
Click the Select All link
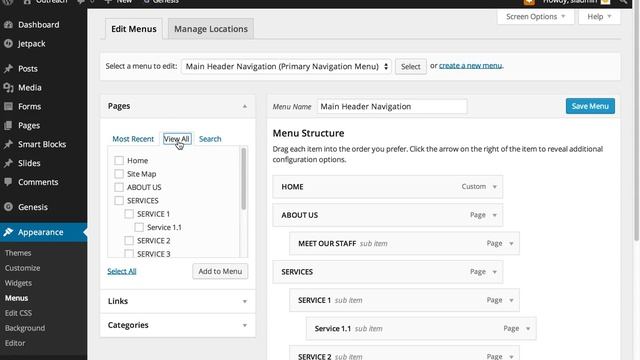122,271
